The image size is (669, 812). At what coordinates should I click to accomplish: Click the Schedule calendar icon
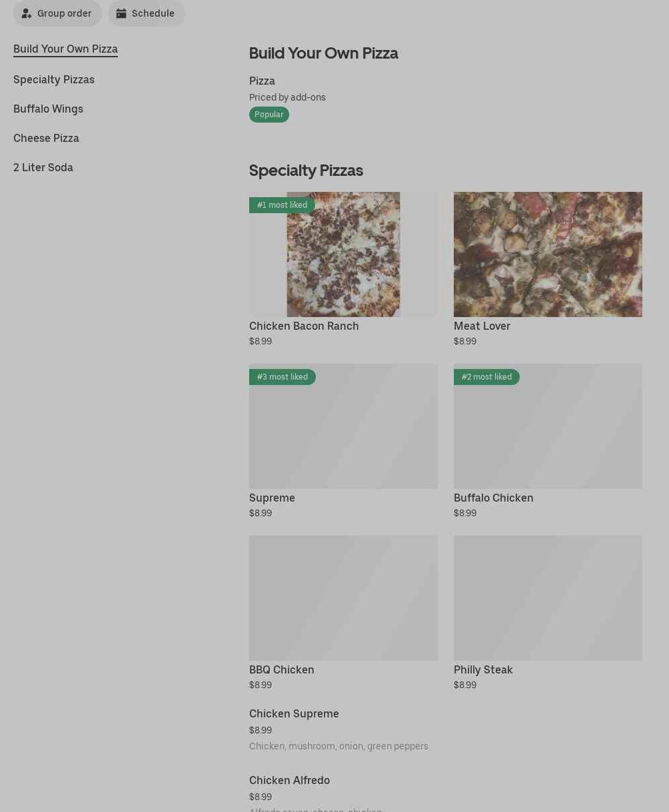click(x=121, y=13)
